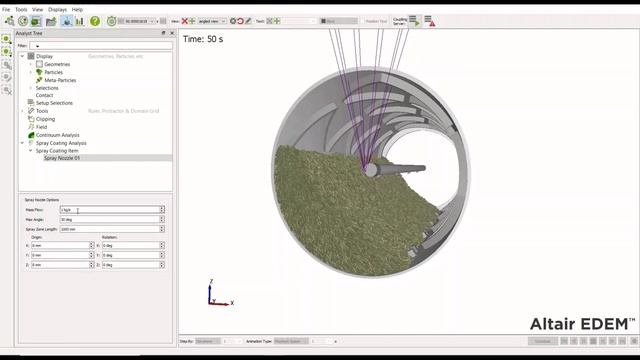This screenshot has height=360, width=640.
Task: Reset view with red circular arrow icon
Action: [x=240, y=21]
